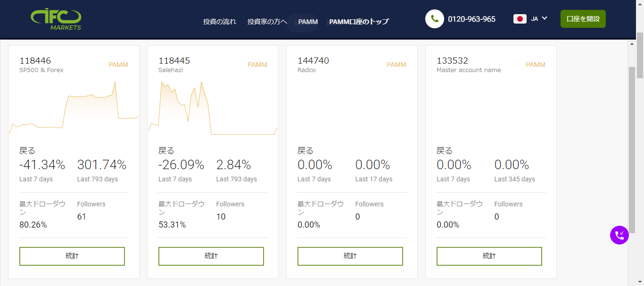Click the IFC Markets logo
This screenshot has height=286, width=644.
56,19
